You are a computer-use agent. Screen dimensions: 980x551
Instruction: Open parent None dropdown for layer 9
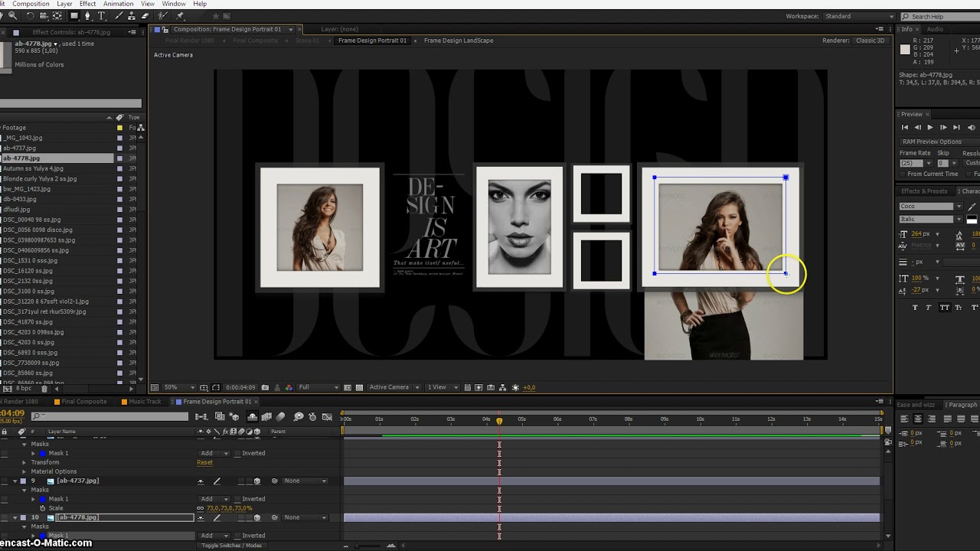point(305,481)
